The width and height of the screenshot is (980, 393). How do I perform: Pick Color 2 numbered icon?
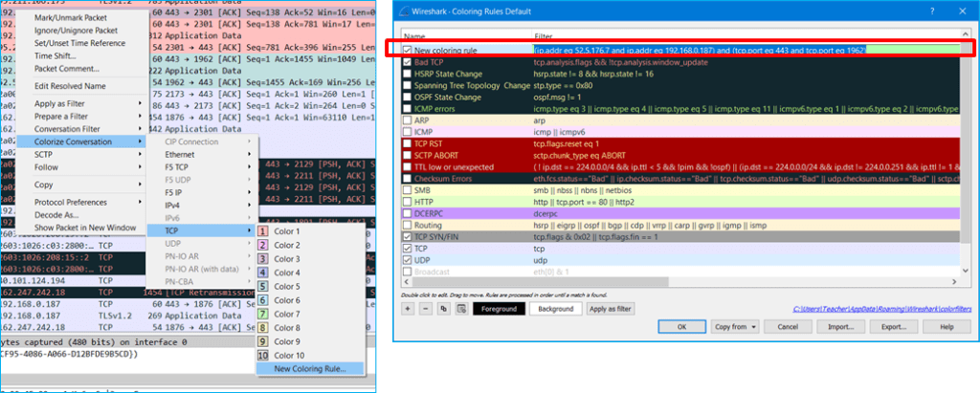(x=264, y=246)
